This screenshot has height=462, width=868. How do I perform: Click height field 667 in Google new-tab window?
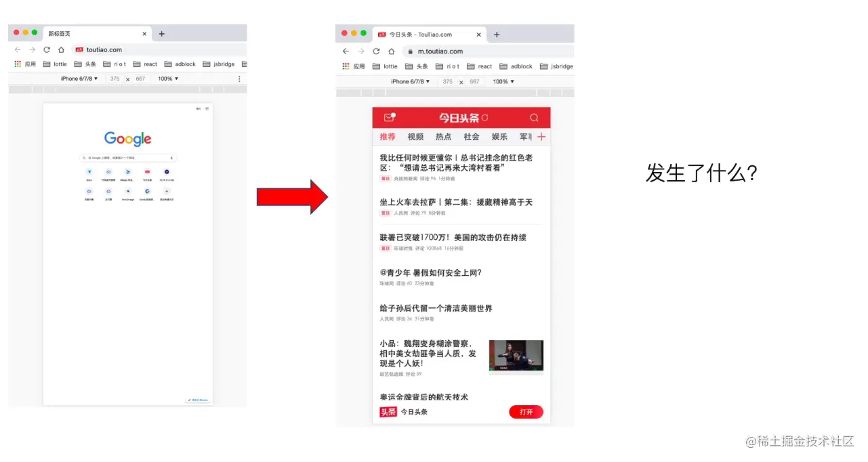coord(140,79)
